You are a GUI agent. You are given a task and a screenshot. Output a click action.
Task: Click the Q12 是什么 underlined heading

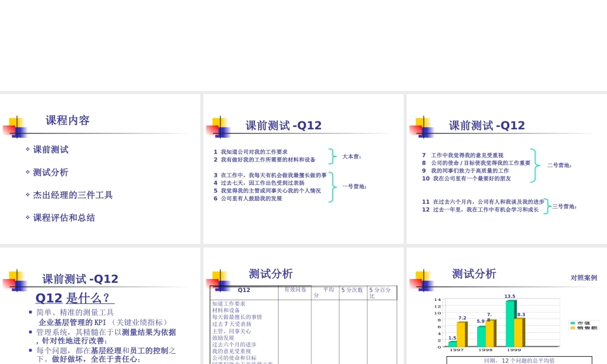tap(75, 298)
